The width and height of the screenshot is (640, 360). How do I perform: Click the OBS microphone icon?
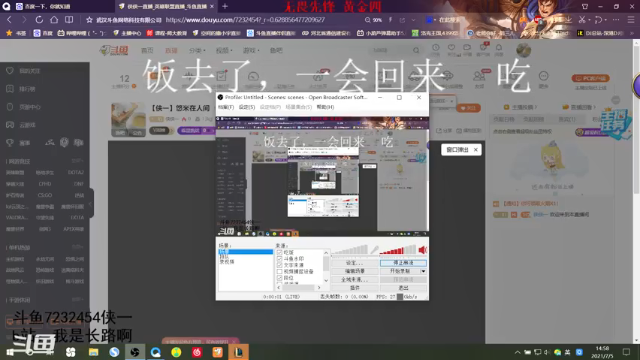pos(374,250)
